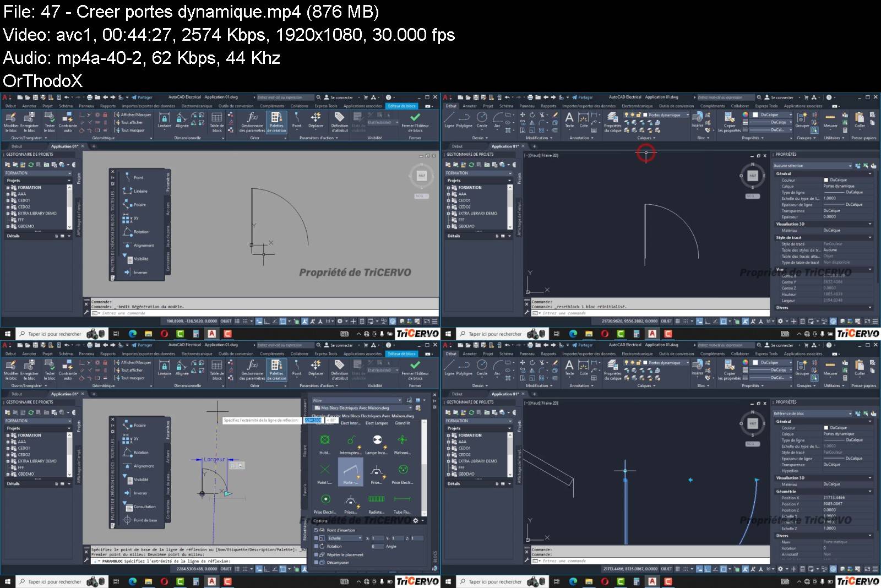Open Annoter ribbon tab in top-left frame

pos(29,106)
